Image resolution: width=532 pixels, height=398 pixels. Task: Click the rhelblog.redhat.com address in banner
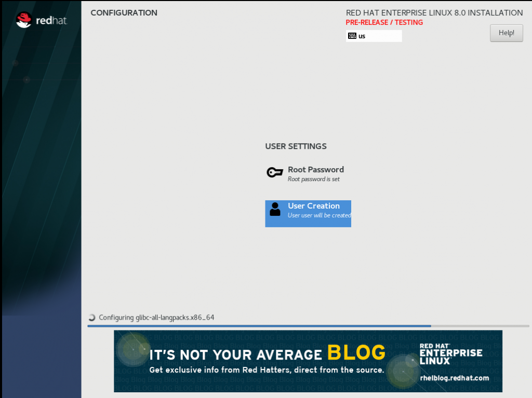(455, 378)
